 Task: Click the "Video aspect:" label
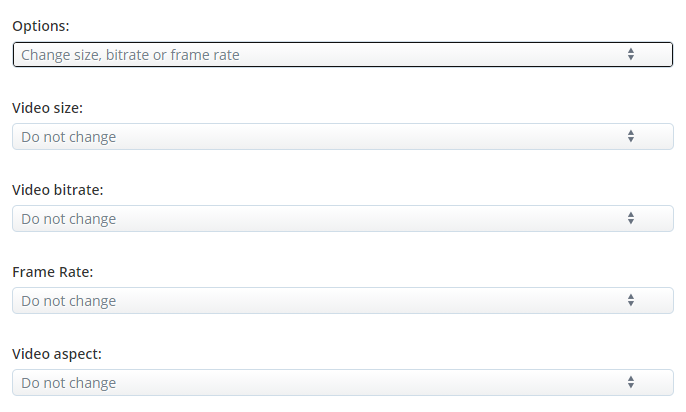click(x=57, y=354)
